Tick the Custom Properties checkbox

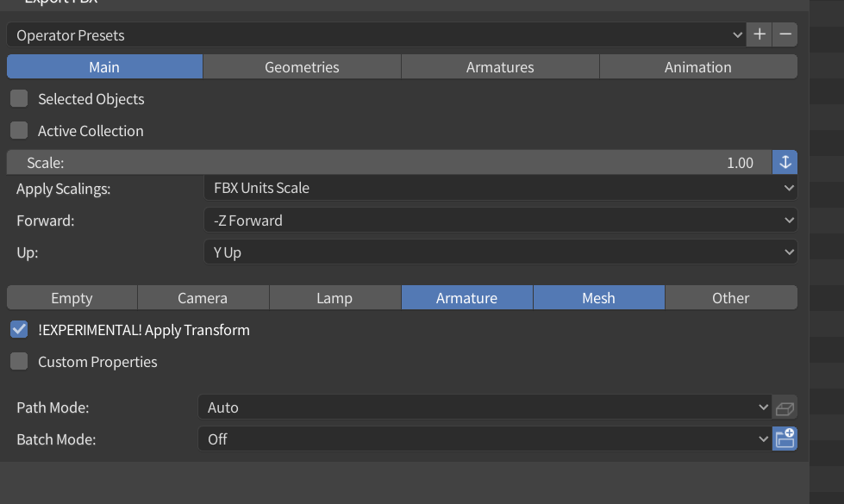pyautogui.click(x=19, y=362)
